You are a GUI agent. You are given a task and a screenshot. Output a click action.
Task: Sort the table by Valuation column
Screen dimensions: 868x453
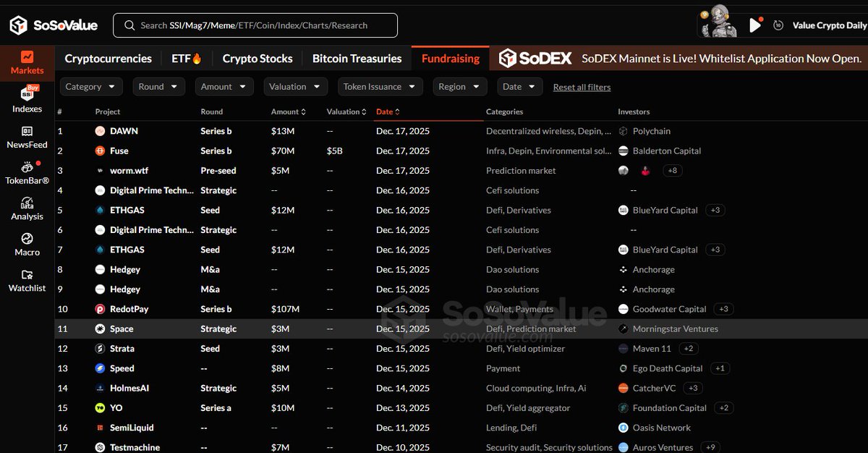[x=346, y=112]
